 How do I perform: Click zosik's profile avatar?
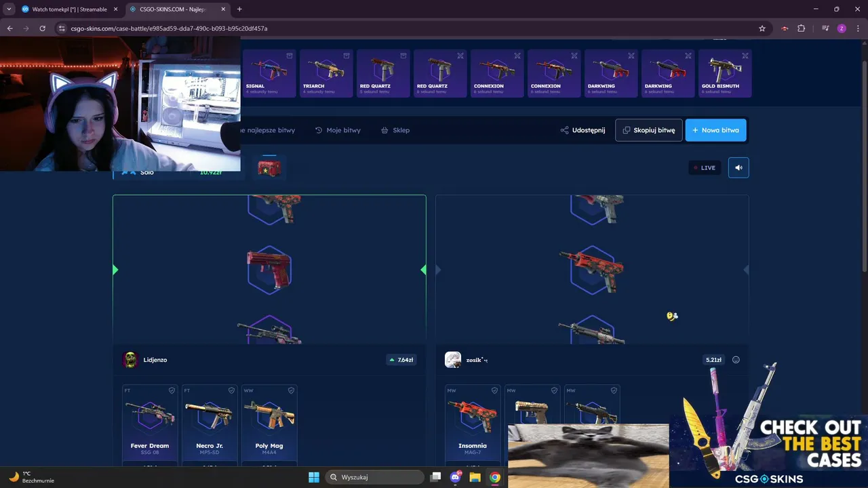453,360
